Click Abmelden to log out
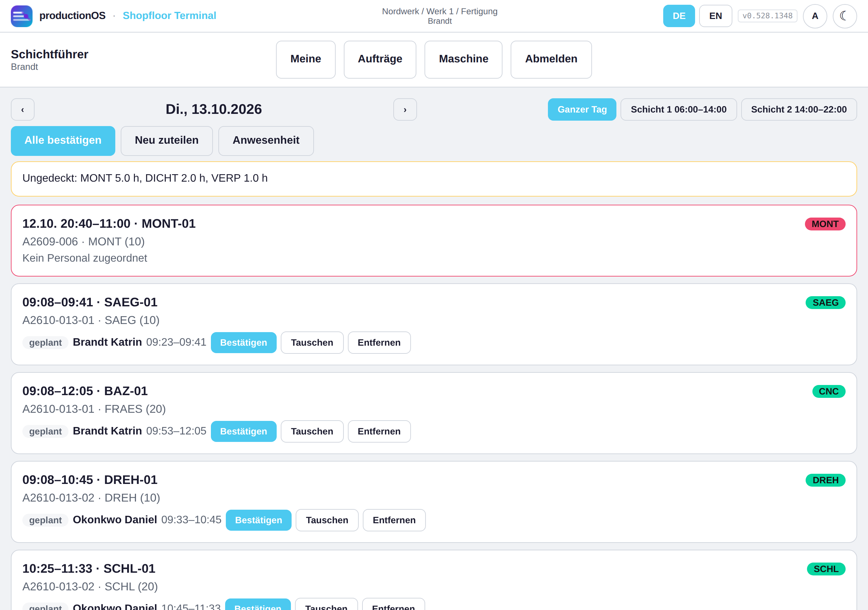The image size is (868, 610). click(x=551, y=59)
